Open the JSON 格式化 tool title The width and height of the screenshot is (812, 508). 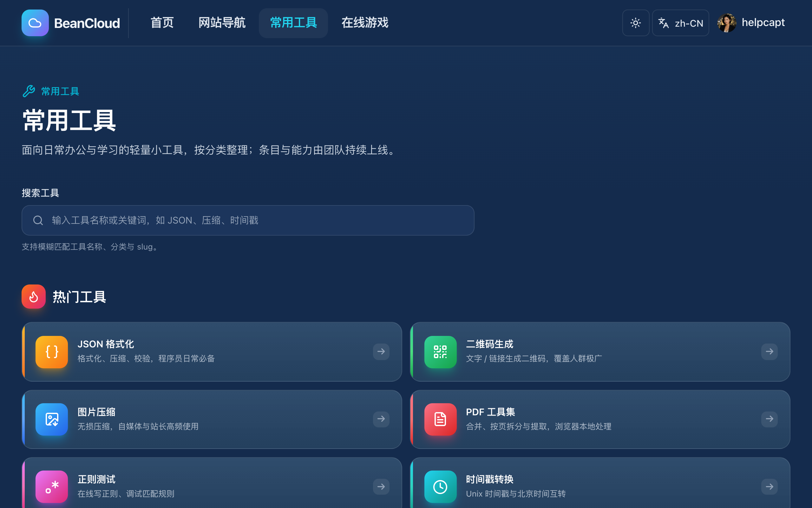pos(106,344)
